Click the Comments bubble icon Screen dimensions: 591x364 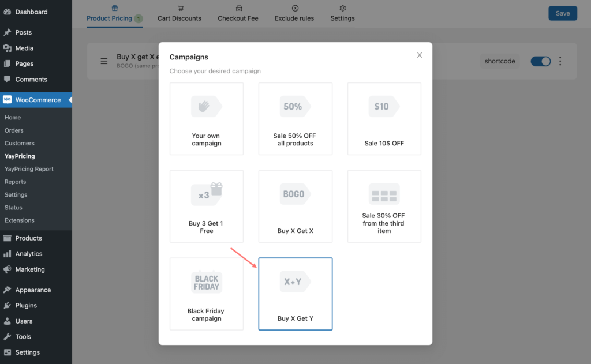(x=7, y=79)
